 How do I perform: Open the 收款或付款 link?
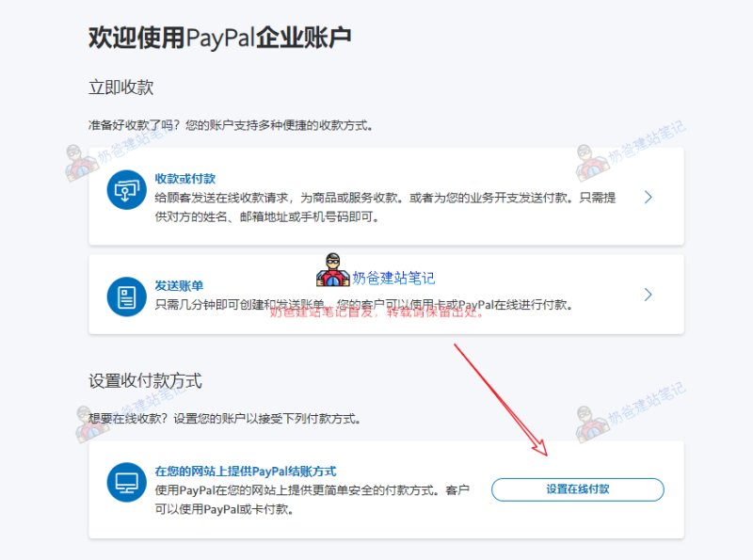click(x=184, y=179)
